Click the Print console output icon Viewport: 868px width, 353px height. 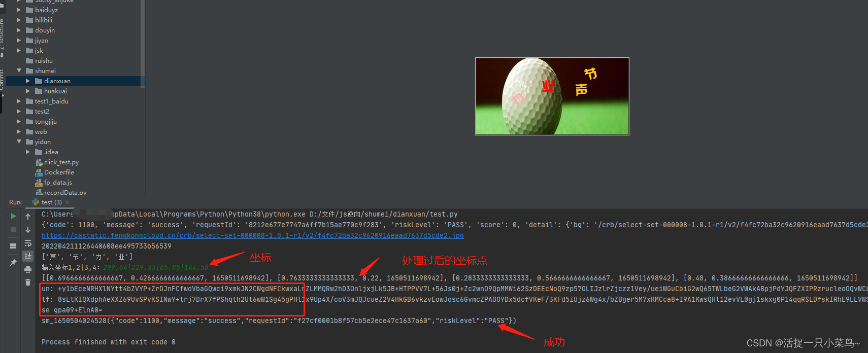(28, 269)
